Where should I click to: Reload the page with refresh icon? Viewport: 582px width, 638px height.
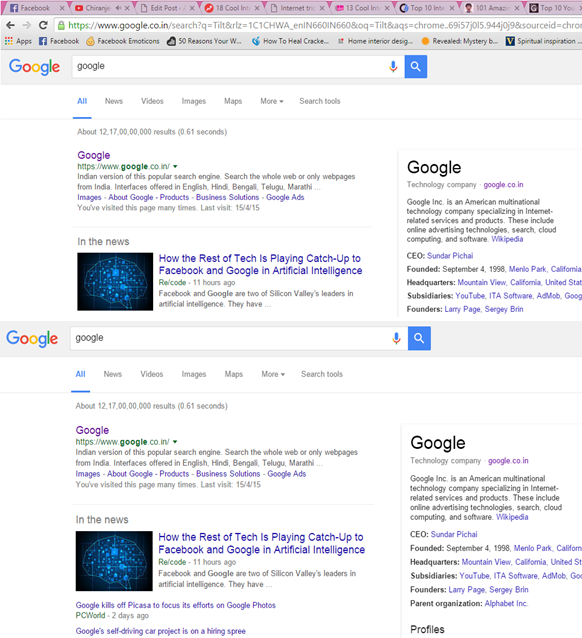(x=43, y=26)
